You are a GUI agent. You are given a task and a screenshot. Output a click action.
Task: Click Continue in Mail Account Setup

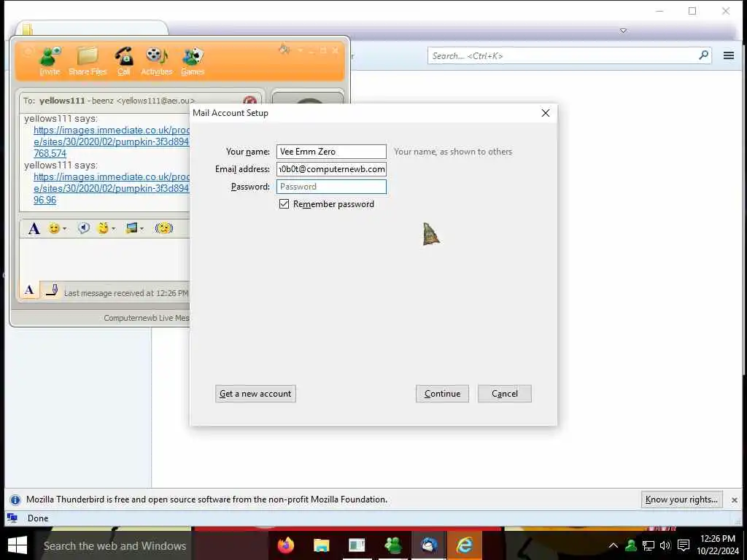coord(442,394)
